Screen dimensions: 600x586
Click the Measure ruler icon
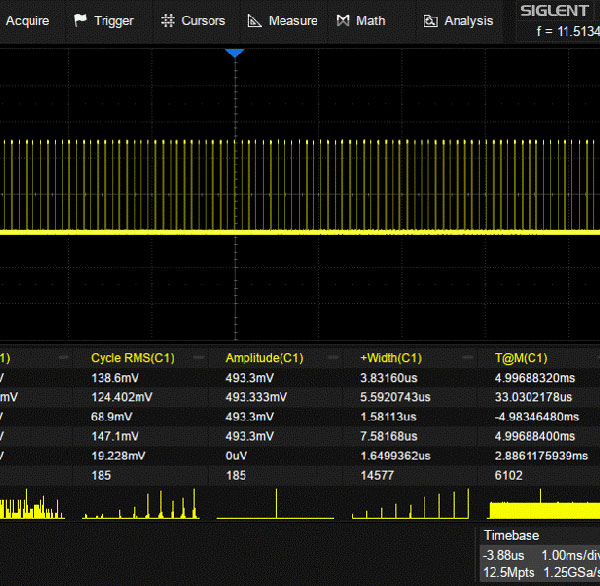coord(255,21)
